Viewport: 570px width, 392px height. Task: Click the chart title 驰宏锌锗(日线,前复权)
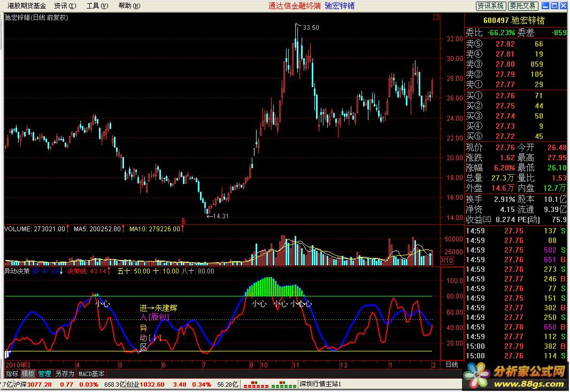point(36,18)
